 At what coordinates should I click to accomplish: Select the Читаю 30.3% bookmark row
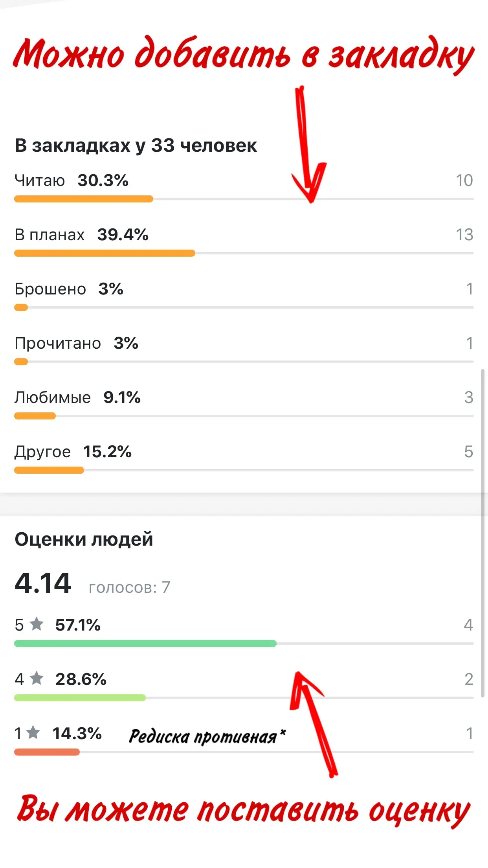coord(244,188)
